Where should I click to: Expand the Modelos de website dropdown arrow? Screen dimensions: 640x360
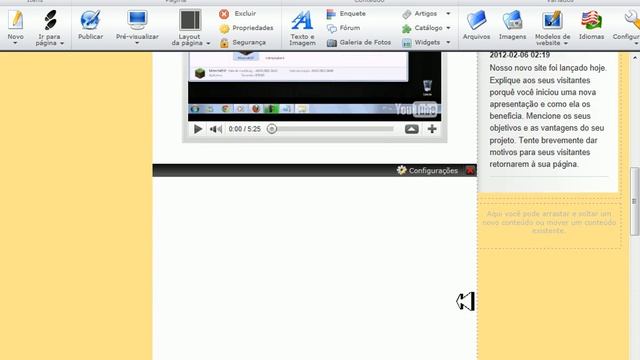(566, 43)
